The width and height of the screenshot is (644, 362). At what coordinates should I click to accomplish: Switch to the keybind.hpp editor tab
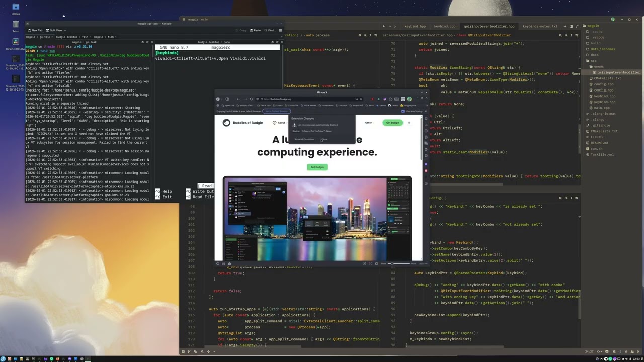[x=415, y=26]
